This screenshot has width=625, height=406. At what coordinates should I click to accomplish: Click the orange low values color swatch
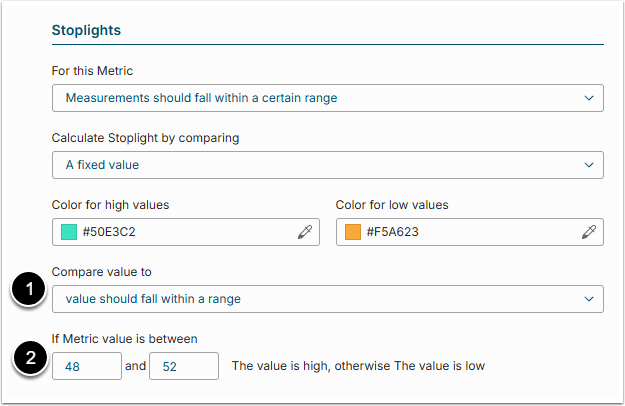tap(353, 232)
